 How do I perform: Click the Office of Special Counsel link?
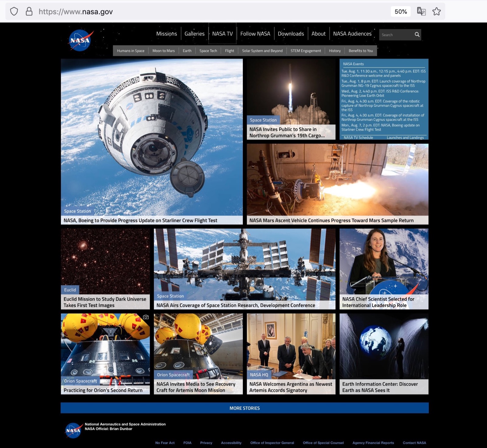(x=323, y=443)
